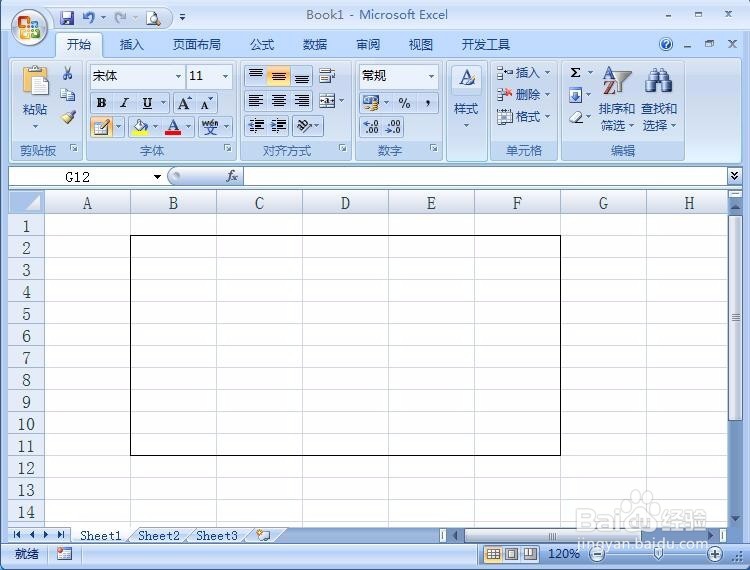Toggle top vertical alignment
750x570 pixels.
click(x=256, y=76)
